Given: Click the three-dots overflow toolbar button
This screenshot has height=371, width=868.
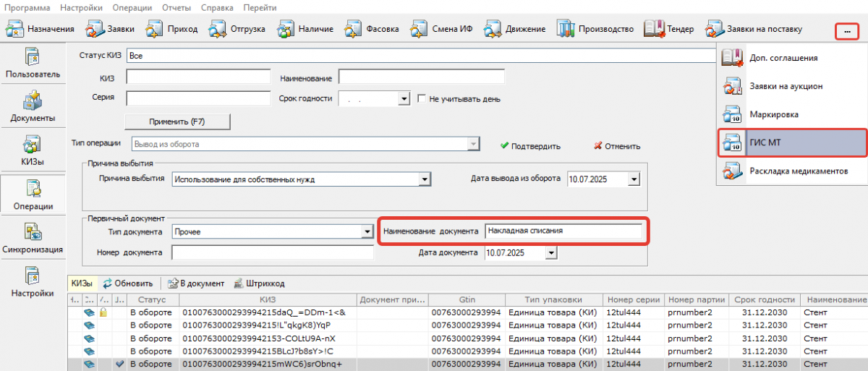Looking at the screenshot, I should [847, 31].
